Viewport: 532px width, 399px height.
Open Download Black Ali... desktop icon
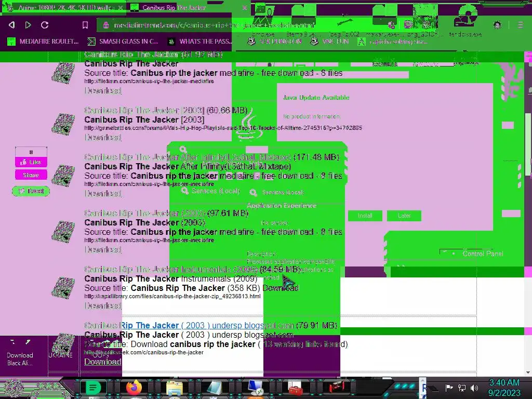(20, 353)
